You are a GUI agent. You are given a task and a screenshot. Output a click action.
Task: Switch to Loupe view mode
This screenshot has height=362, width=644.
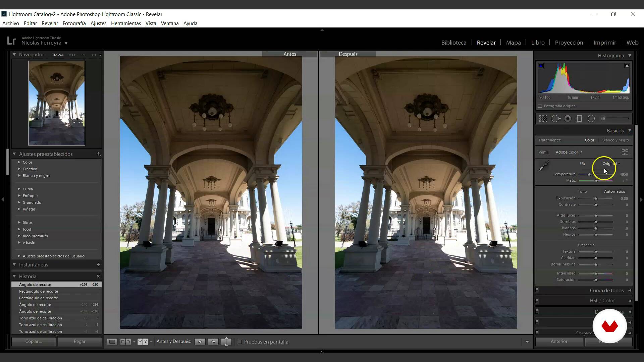pyautogui.click(x=112, y=342)
